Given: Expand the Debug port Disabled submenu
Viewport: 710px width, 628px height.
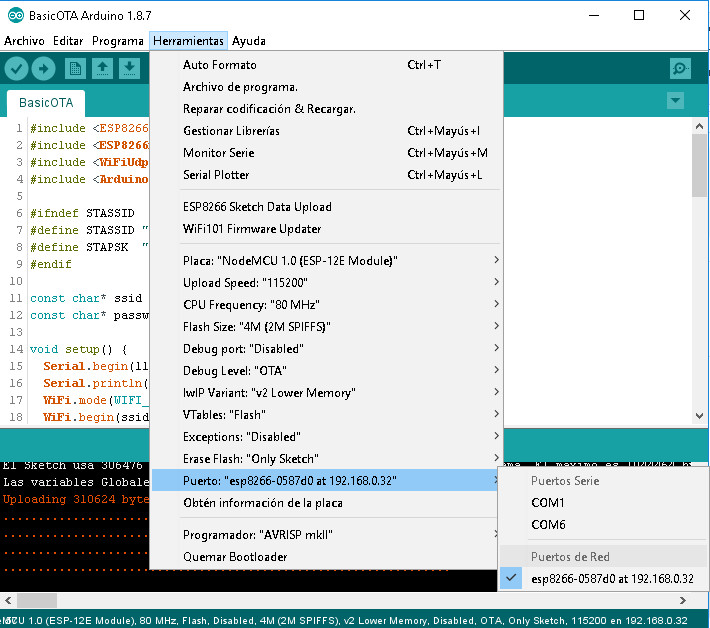Looking at the screenshot, I should (326, 349).
